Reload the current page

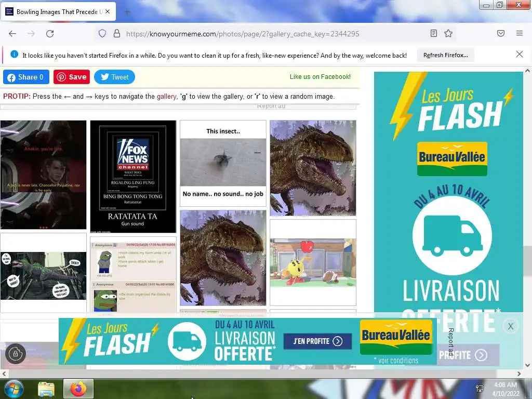(x=50, y=34)
